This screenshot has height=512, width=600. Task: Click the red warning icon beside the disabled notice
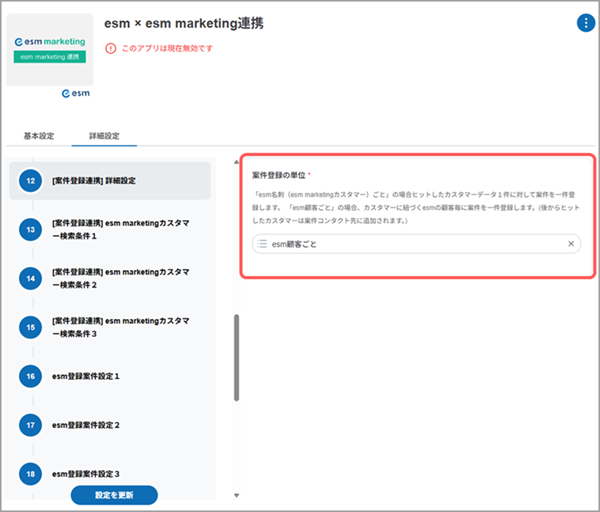[x=110, y=48]
